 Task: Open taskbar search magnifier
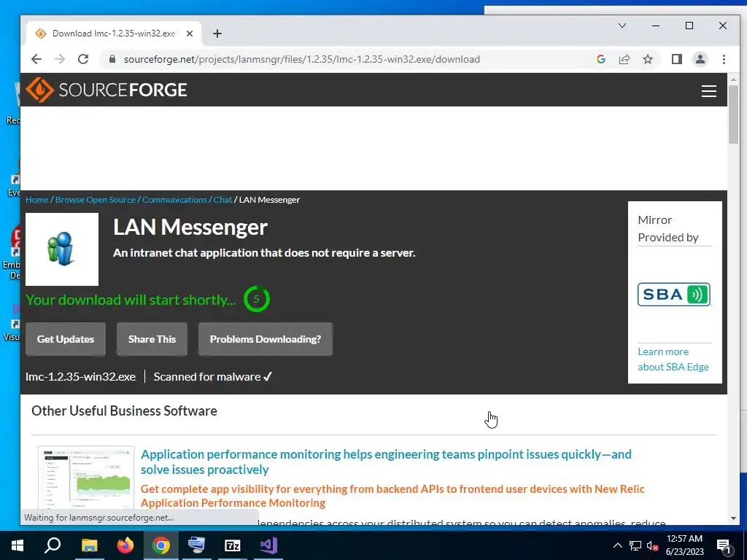tap(53, 545)
